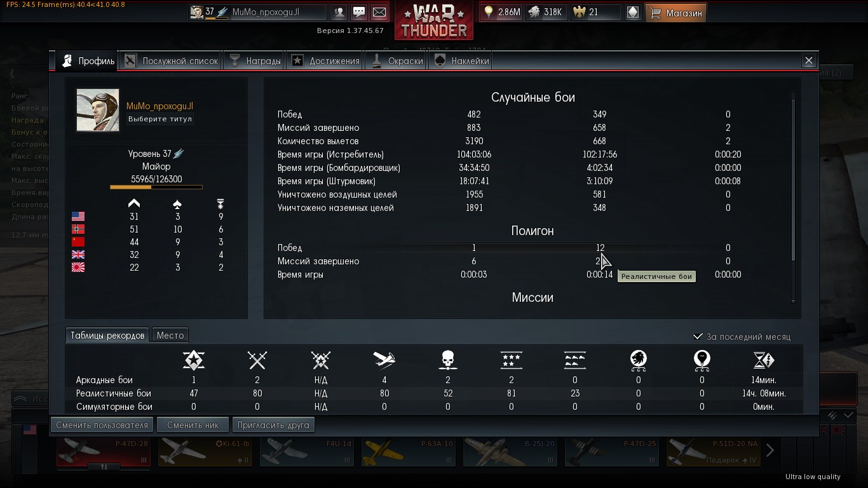Toggle the 'За последний месяц' checkbox

tap(698, 337)
